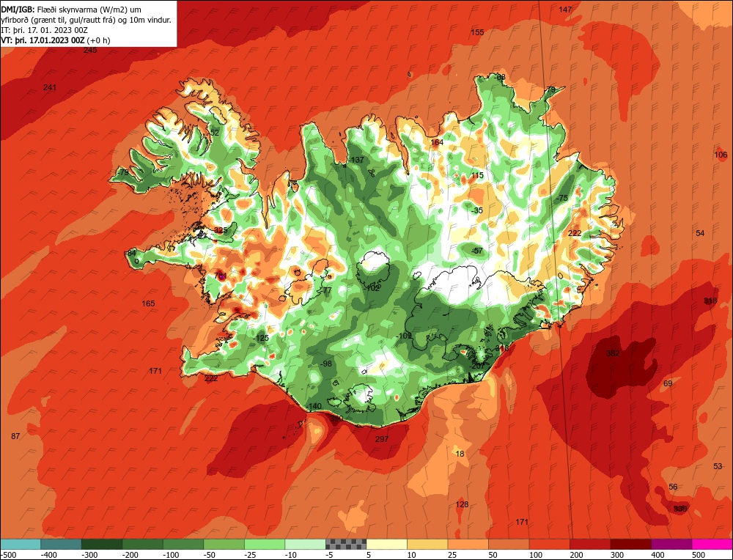The image size is (733, 560).
Task: Click the '-35' value on the map
Action: tap(477, 211)
